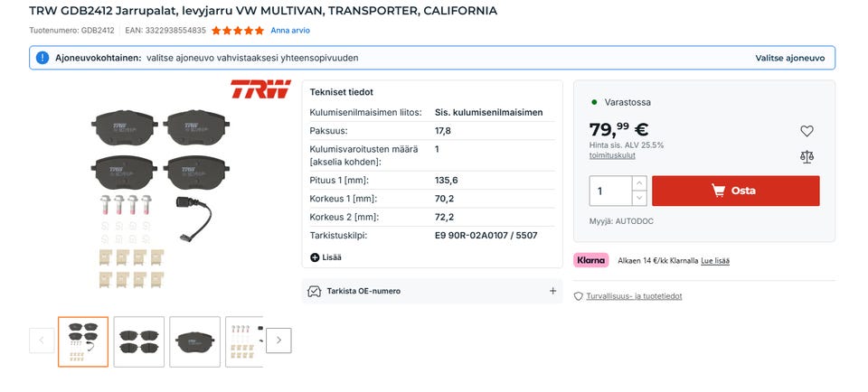Viewport: 868px width, 392px height.
Task: Click the main product image
Action: [161, 199]
